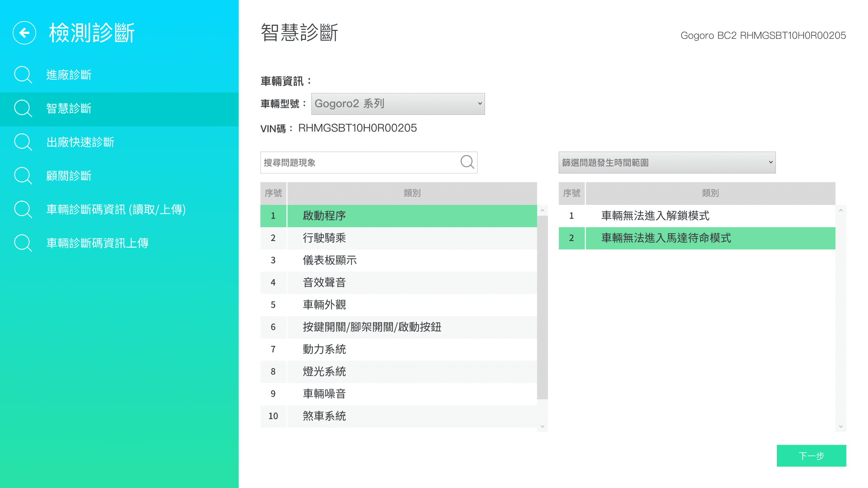Expand the 篩選問題發生時間範圍 dropdown
Image resolution: width=868 pixels, height=488 pixels.
[x=667, y=162]
